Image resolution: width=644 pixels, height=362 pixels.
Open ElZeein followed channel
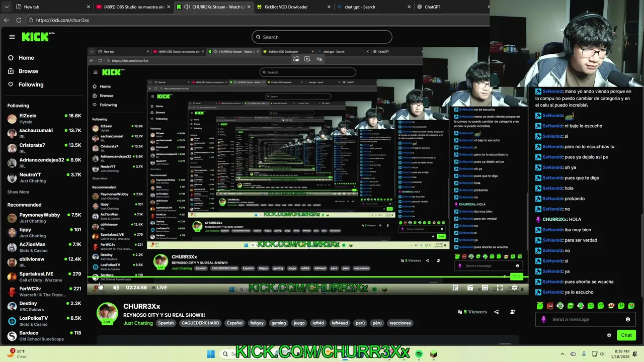tap(44, 118)
